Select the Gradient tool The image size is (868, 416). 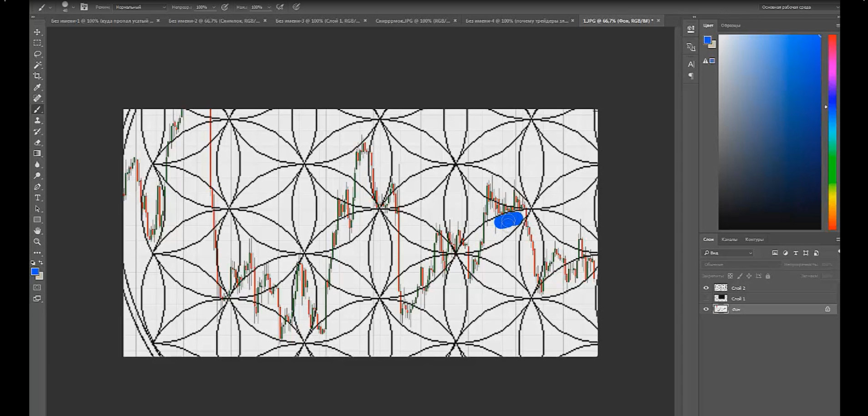(x=37, y=153)
